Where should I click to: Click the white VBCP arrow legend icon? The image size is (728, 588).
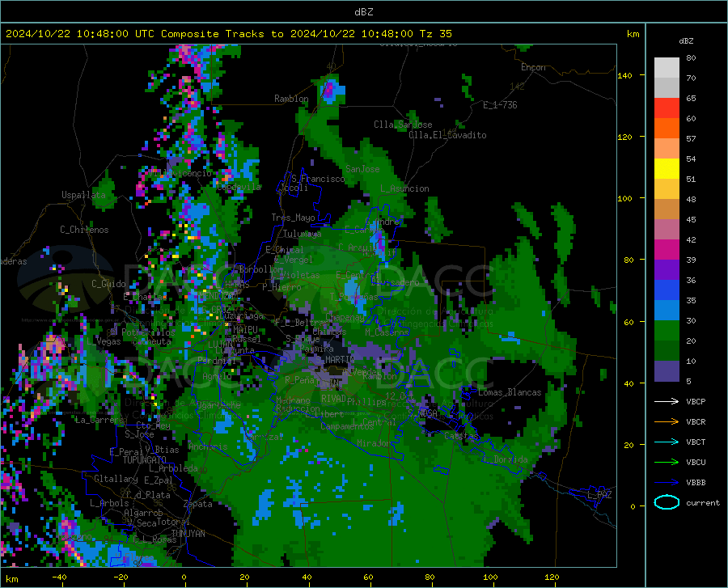coord(667,401)
